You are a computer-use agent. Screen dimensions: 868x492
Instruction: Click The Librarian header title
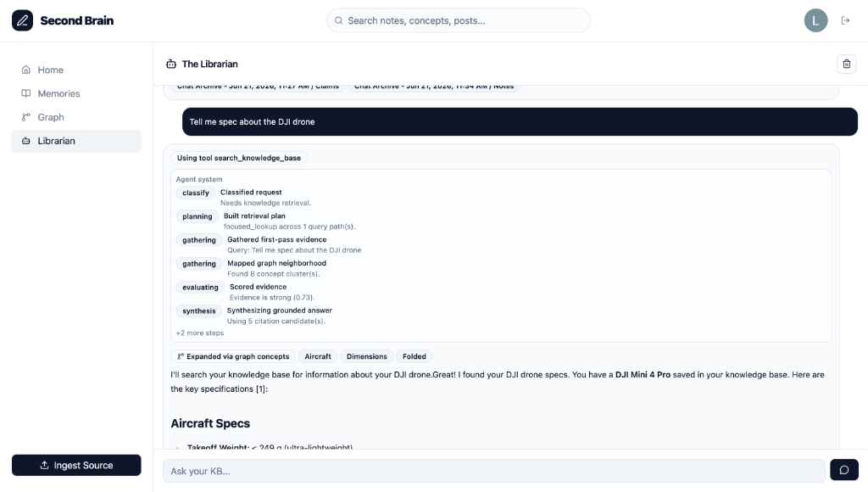[x=210, y=64]
